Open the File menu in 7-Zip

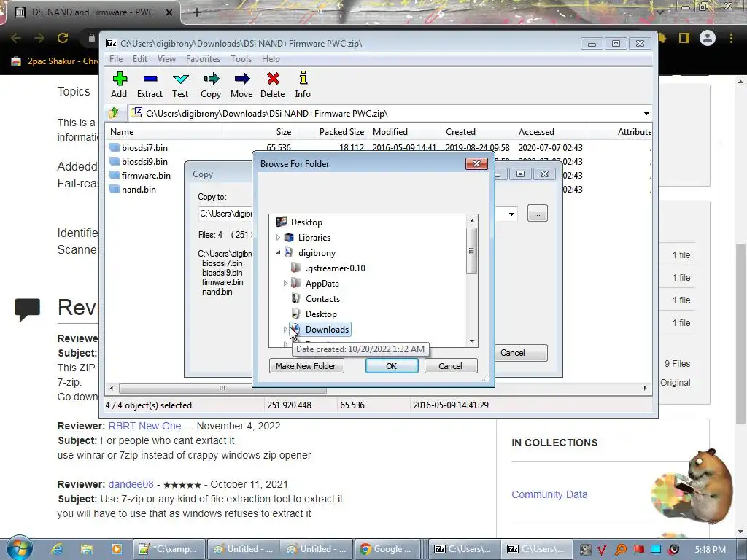pyautogui.click(x=116, y=59)
